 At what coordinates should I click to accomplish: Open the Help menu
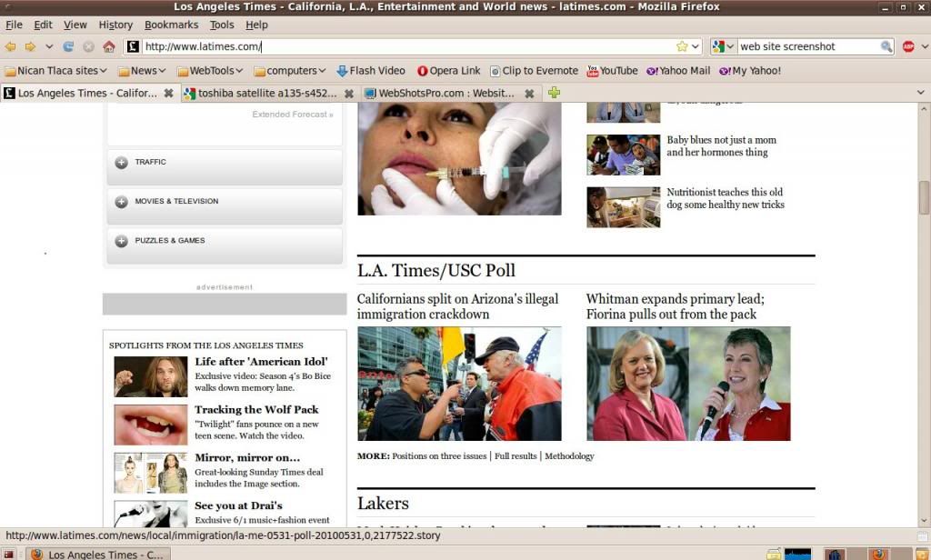(256, 25)
